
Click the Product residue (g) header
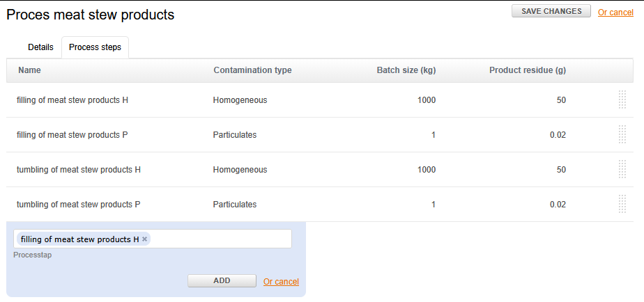coord(528,70)
